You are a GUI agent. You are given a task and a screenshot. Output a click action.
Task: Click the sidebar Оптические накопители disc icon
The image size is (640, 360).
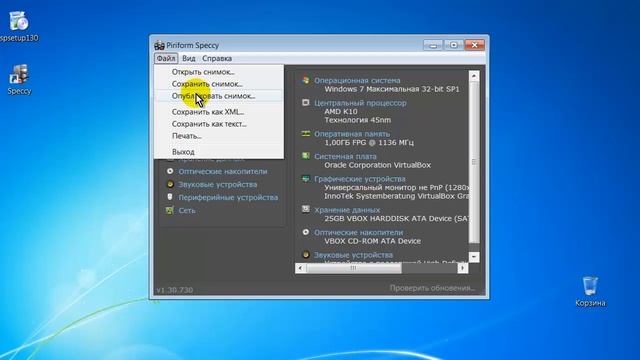[x=170, y=171]
